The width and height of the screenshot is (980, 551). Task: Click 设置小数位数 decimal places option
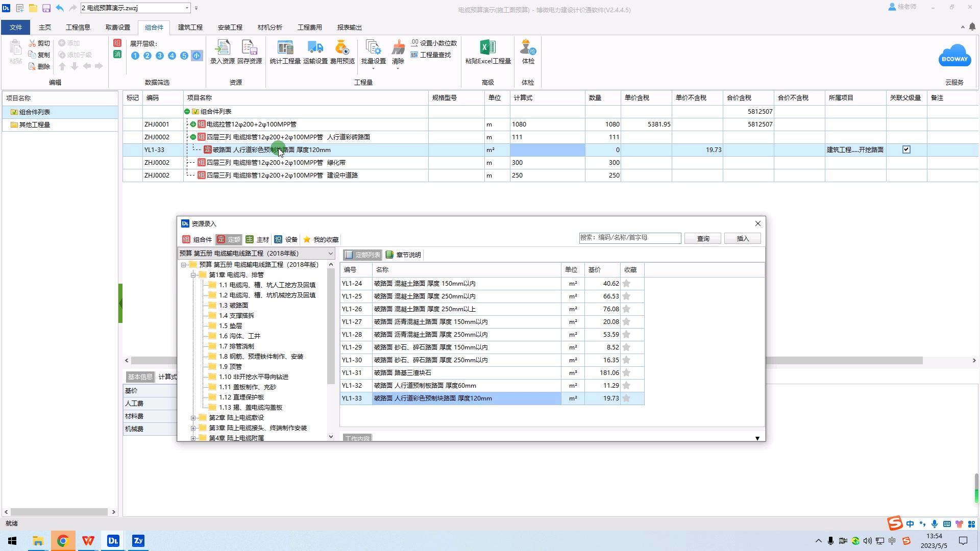point(434,43)
